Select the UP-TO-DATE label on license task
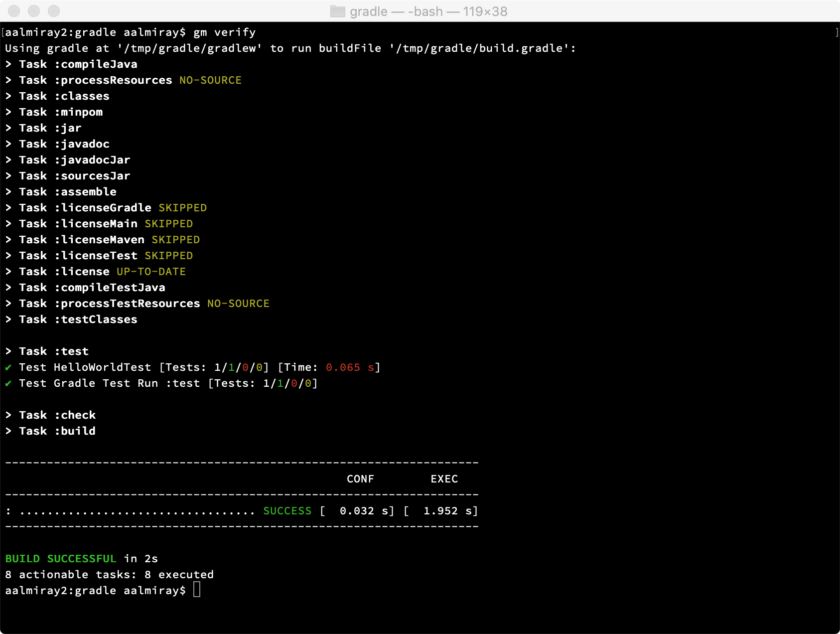Viewport: 840px width, 634px height. tap(150, 271)
